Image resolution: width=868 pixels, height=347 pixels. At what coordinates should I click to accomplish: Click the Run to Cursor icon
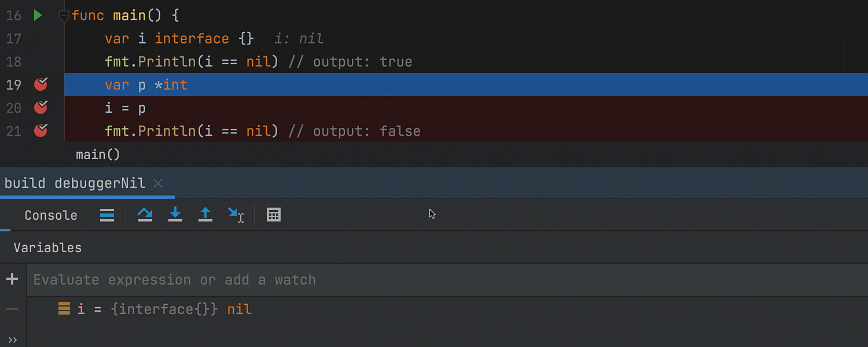pos(236,215)
